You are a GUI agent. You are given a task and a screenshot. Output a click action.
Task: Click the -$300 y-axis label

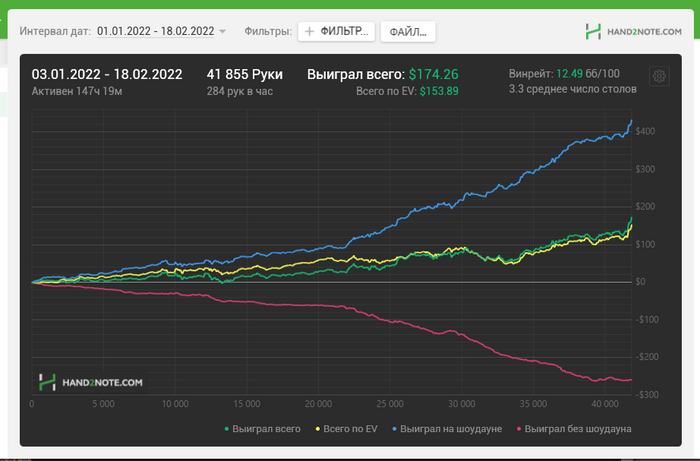[647, 395]
